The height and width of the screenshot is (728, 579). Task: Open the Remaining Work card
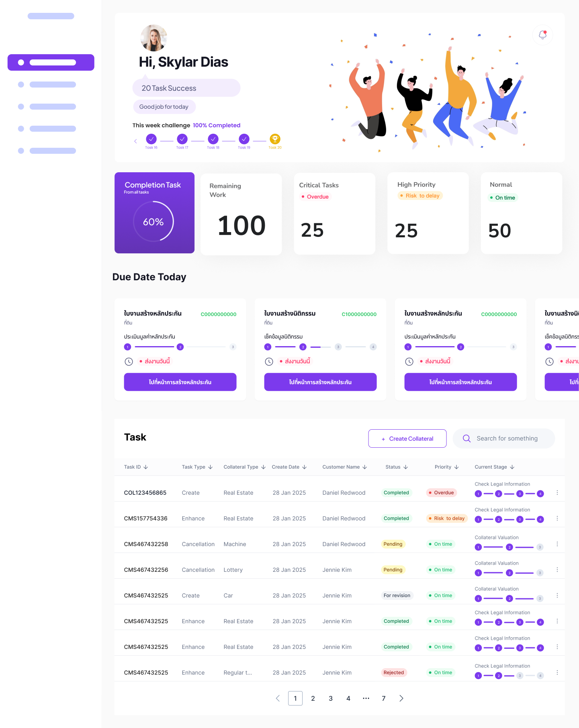pos(241,214)
